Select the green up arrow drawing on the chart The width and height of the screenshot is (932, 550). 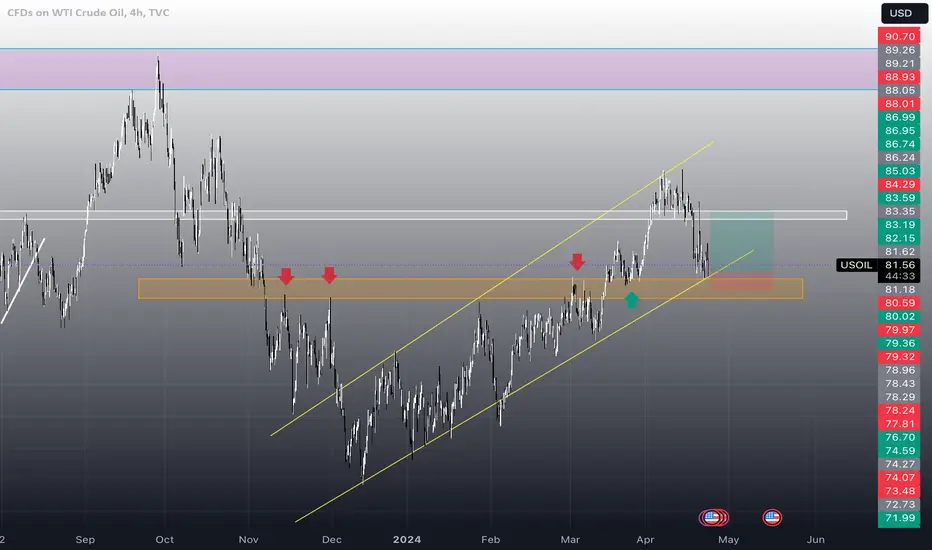point(631,300)
